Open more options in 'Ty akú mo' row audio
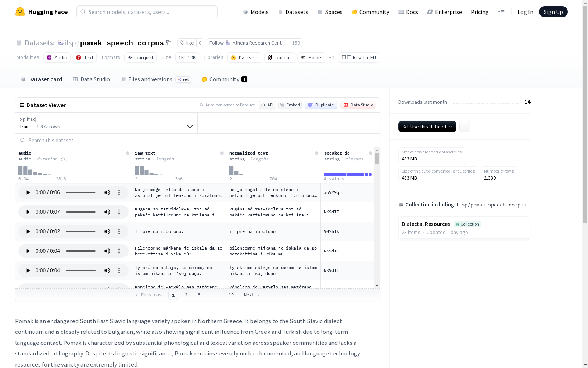588x368 pixels. coord(119,270)
